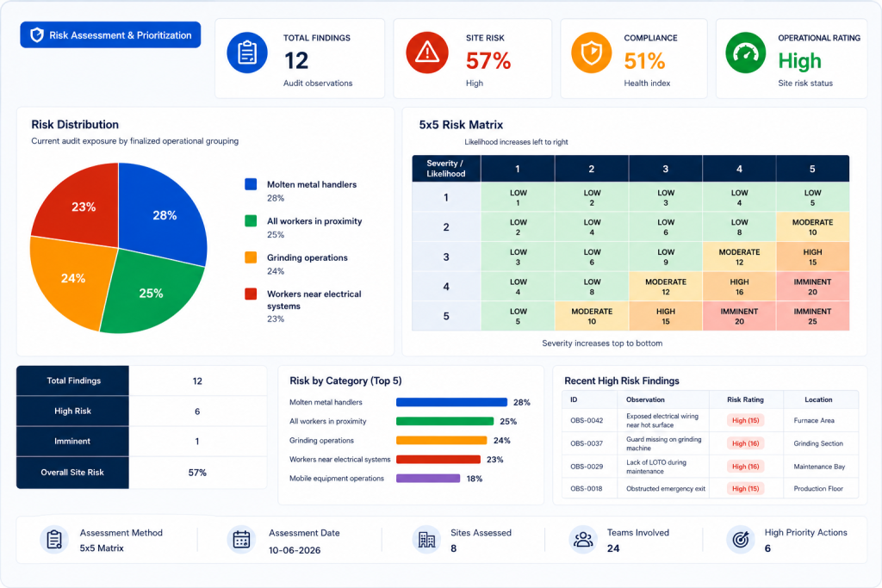Click the Risk Rating column header
This screenshot has height=588, width=882.
[745, 399]
